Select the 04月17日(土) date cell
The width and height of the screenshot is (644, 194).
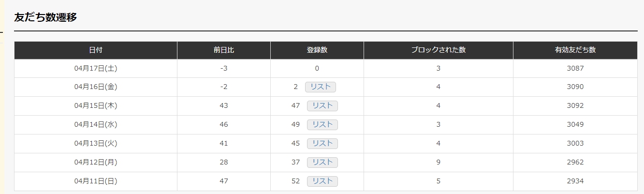[96, 69]
